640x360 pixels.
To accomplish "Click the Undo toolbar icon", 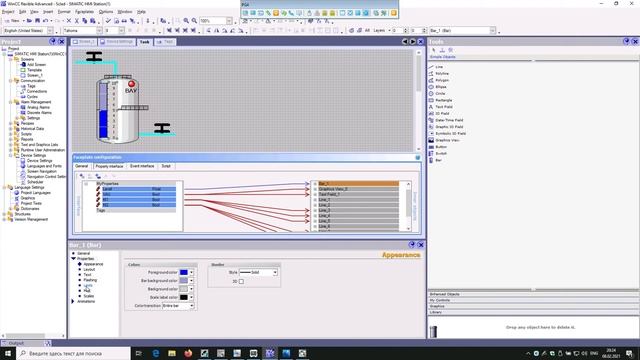I will pyautogui.click(x=45, y=20).
